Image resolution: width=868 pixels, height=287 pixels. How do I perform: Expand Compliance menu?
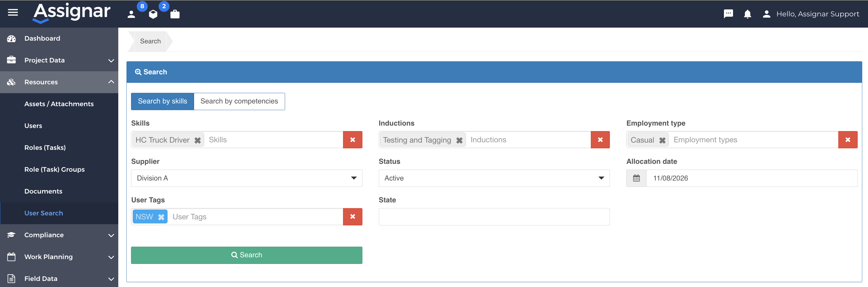(x=59, y=235)
